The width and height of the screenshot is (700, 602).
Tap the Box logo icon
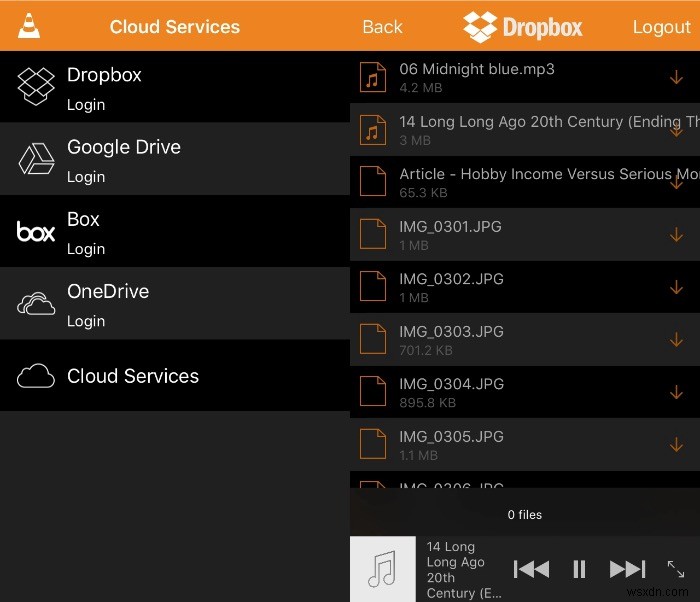pos(36,231)
